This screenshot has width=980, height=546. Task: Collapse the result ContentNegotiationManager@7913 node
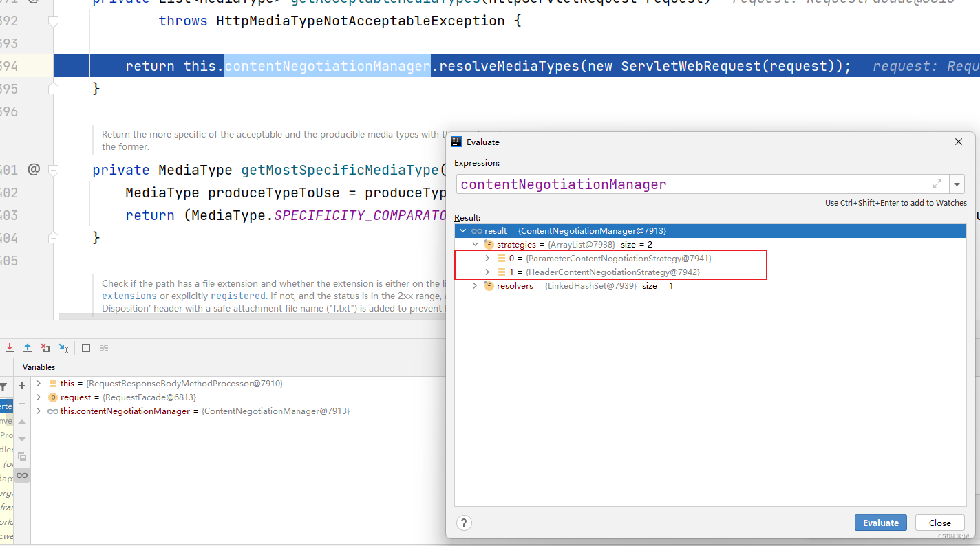(x=463, y=231)
